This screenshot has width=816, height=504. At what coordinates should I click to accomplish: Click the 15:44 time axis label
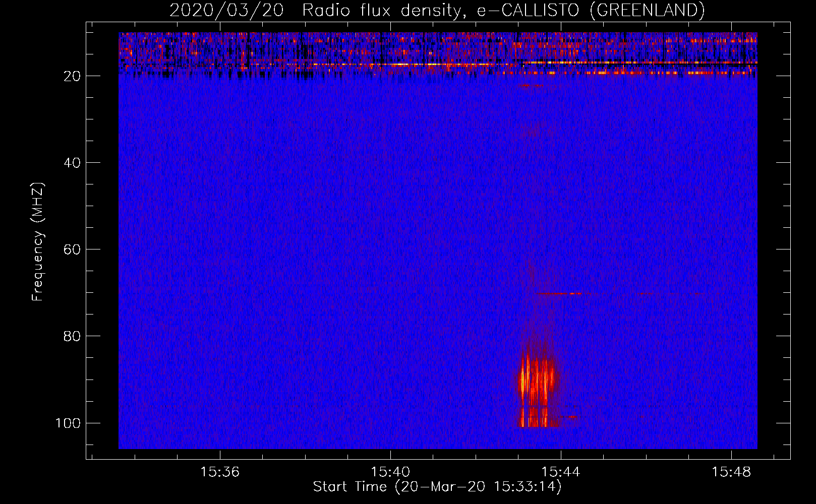561,472
